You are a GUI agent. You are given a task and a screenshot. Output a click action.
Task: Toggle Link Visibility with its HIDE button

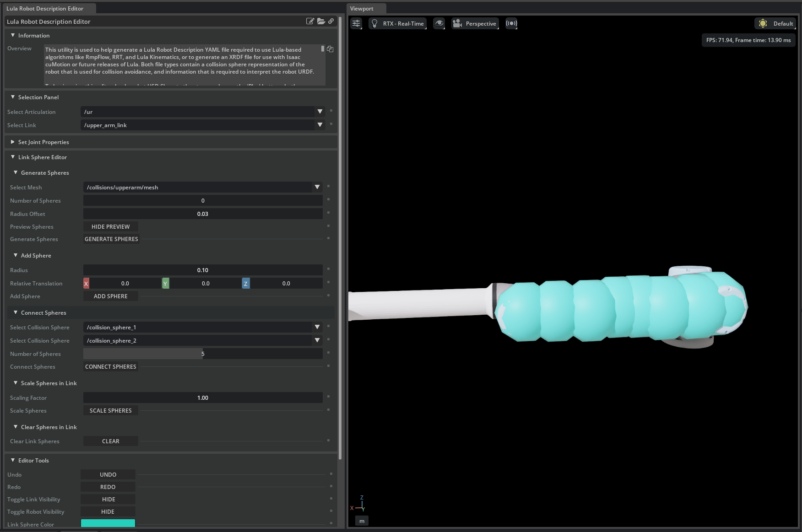108,500
